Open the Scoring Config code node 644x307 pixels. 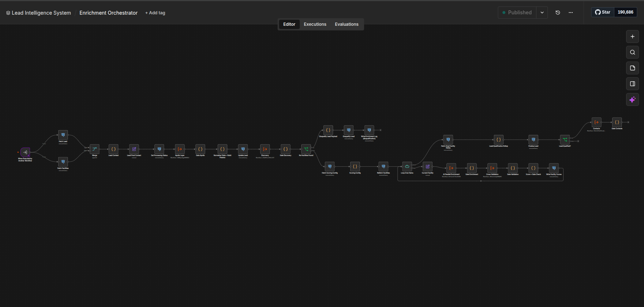[x=355, y=166]
